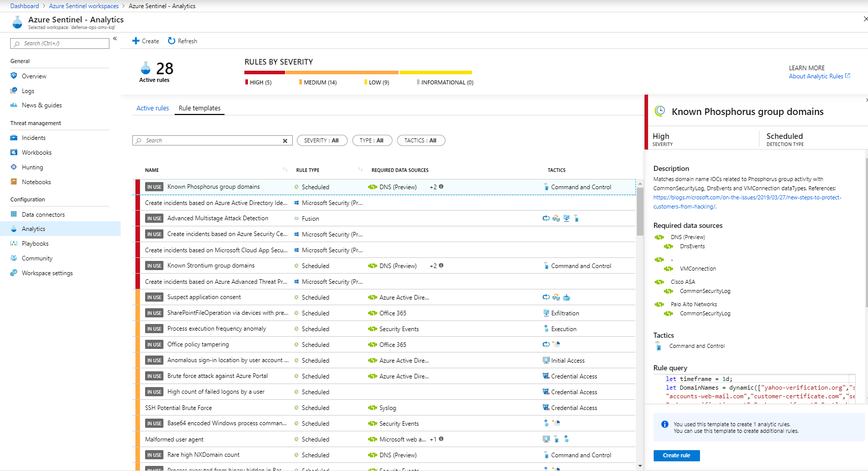
Task: Click the scroll-down arrow of the rule list
Action: click(x=640, y=466)
